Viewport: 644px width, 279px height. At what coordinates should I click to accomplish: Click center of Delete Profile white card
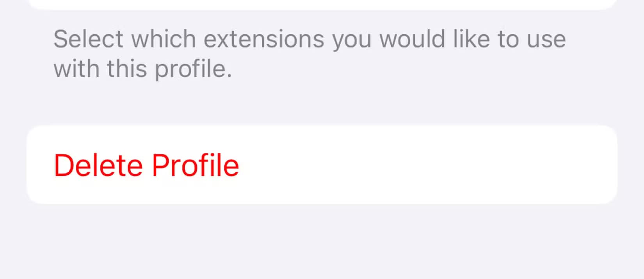point(322,165)
